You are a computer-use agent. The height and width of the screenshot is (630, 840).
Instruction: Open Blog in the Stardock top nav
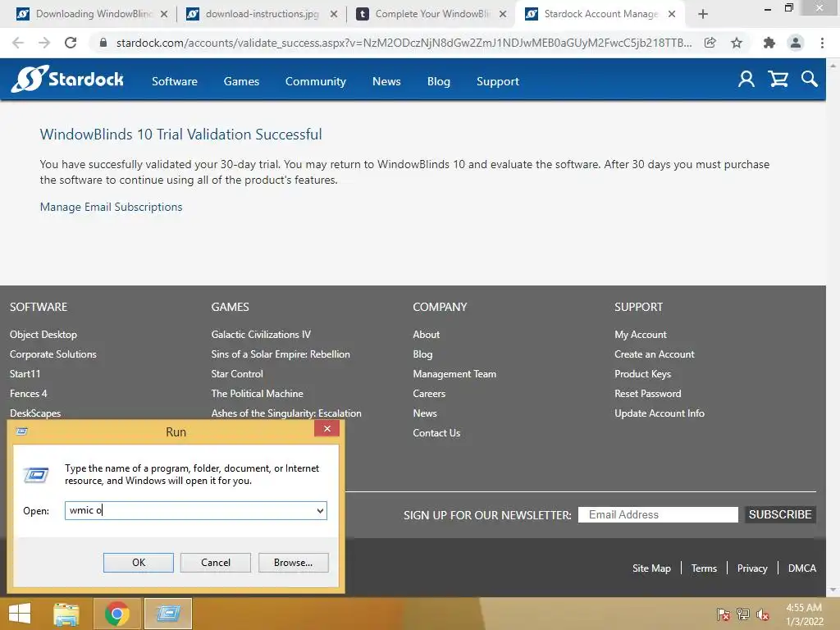coord(439,81)
